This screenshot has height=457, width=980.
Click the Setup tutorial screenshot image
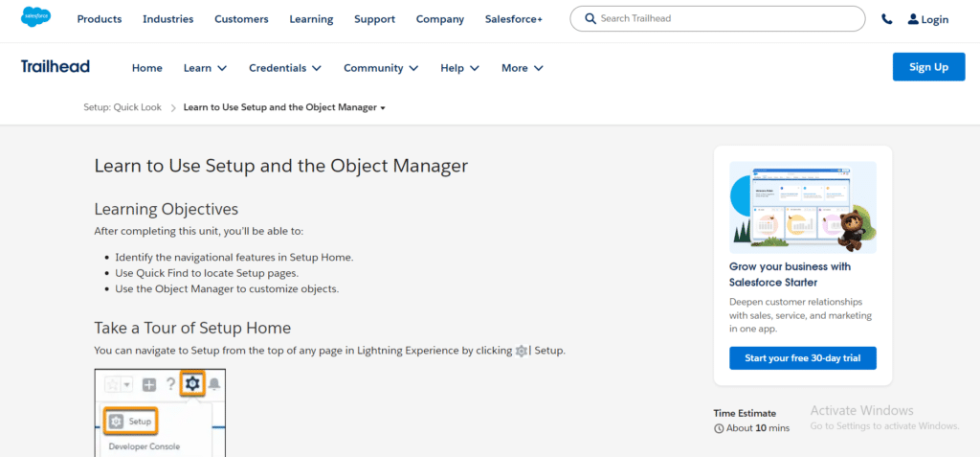160,413
